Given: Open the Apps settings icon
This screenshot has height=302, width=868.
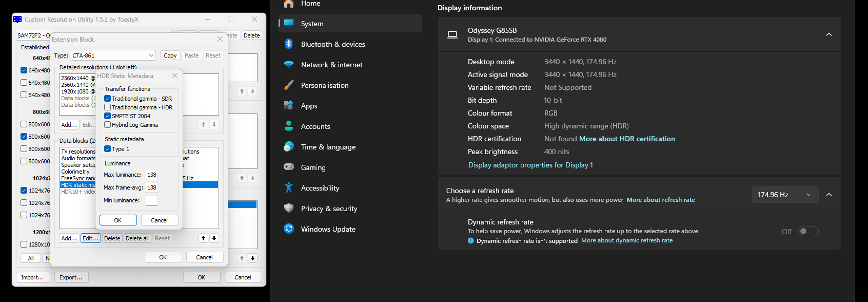Looking at the screenshot, I should 289,106.
